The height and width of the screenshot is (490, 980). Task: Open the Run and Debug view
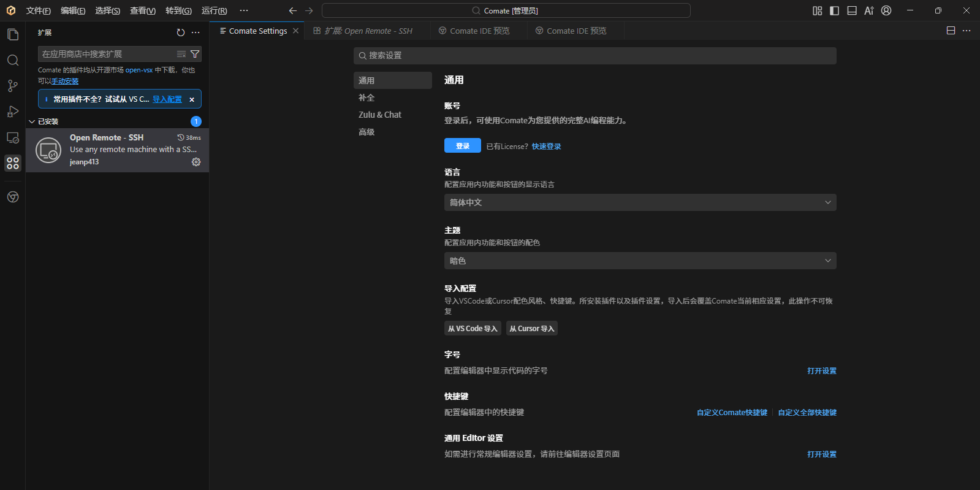tap(13, 112)
